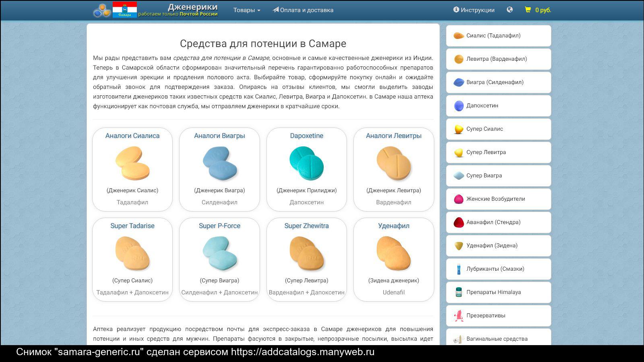Open the globe language icon
The height and width of the screenshot is (362, 644).
510,10
